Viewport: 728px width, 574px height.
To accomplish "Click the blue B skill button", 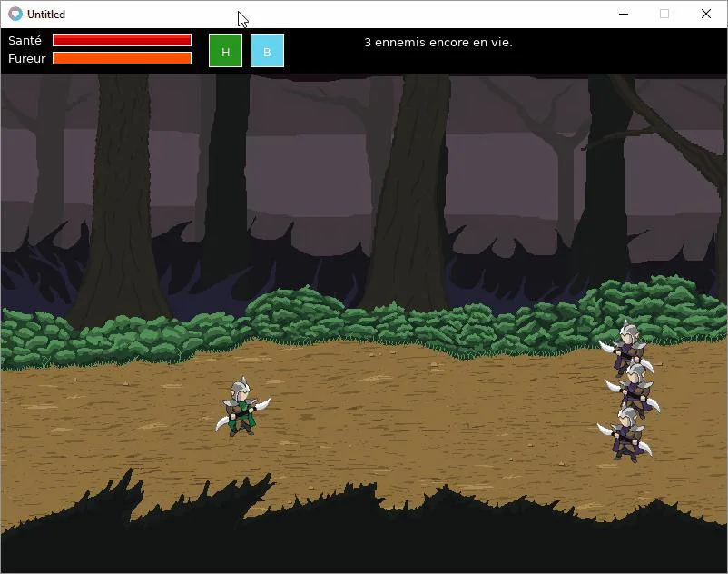I will pos(268,51).
